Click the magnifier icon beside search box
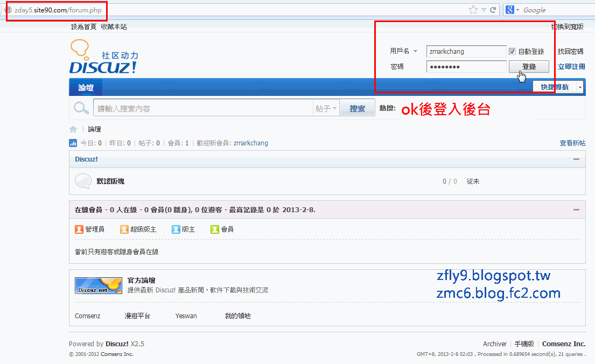 (x=81, y=108)
